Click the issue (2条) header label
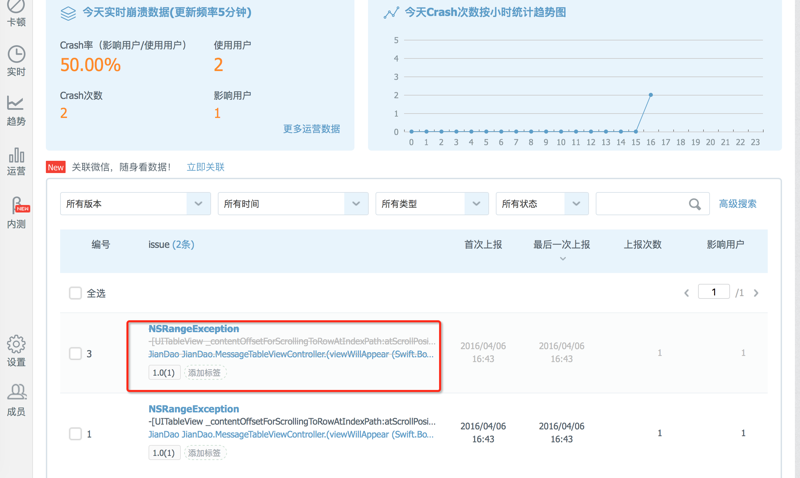Viewport: 800px width, 478px height. (171, 244)
